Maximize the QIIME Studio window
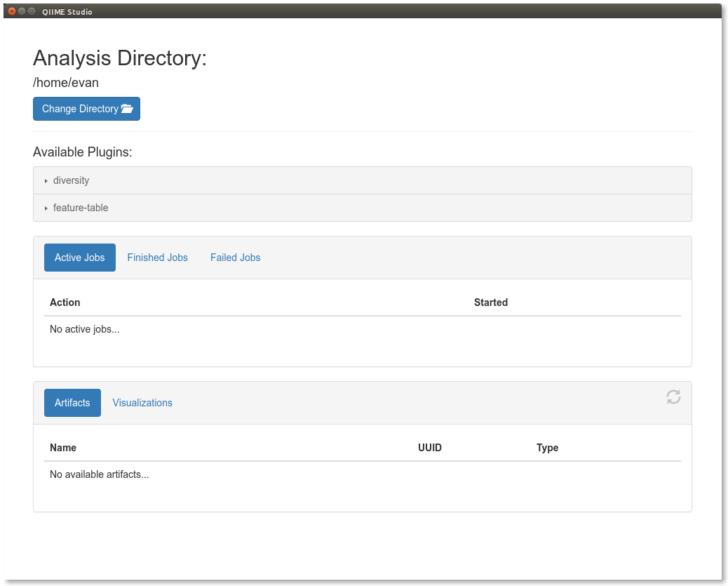The image size is (728, 586). point(32,11)
